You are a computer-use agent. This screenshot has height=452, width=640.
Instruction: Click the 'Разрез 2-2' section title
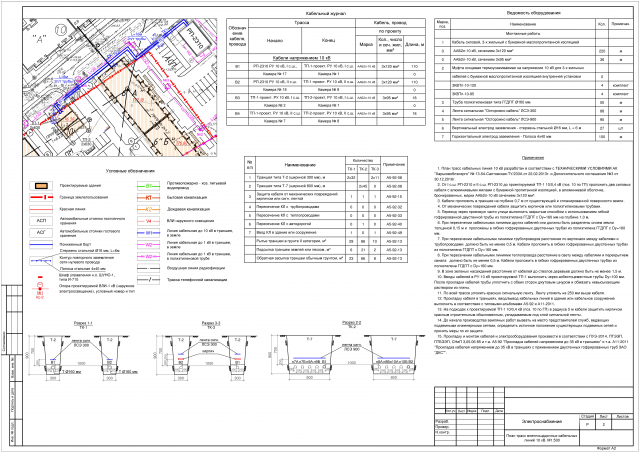(x=352, y=323)
